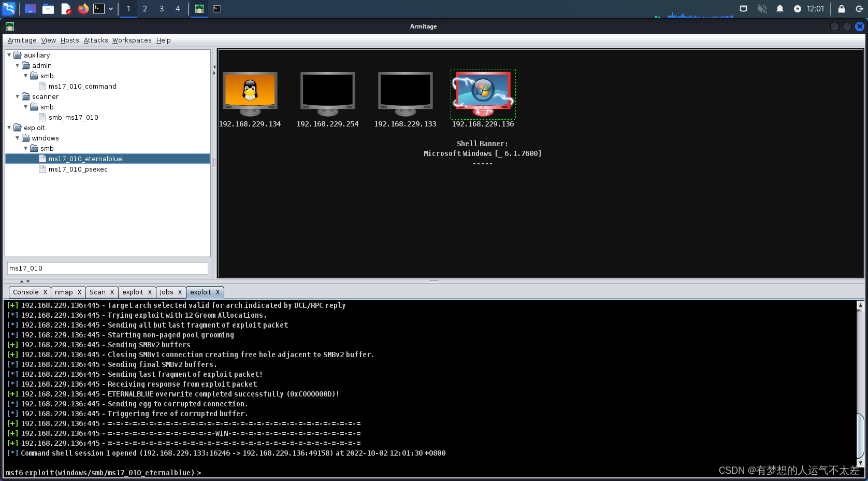Image resolution: width=868 pixels, height=481 pixels.
Task: Click the clock showing 12:01
Action: 815,9
